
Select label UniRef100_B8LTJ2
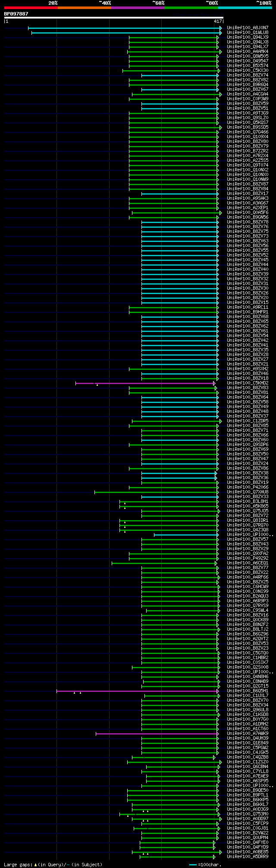(x=248, y=629)
